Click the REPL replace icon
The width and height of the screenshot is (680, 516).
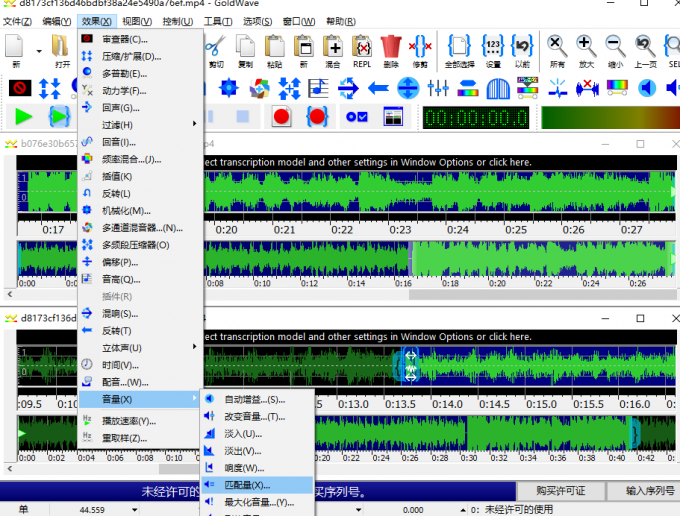[362, 46]
